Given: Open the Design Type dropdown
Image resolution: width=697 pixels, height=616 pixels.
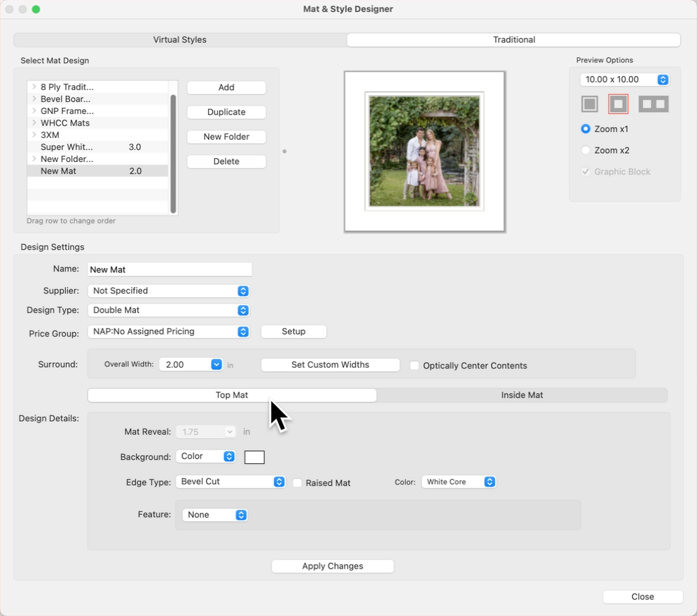Looking at the screenshot, I should coord(169,310).
